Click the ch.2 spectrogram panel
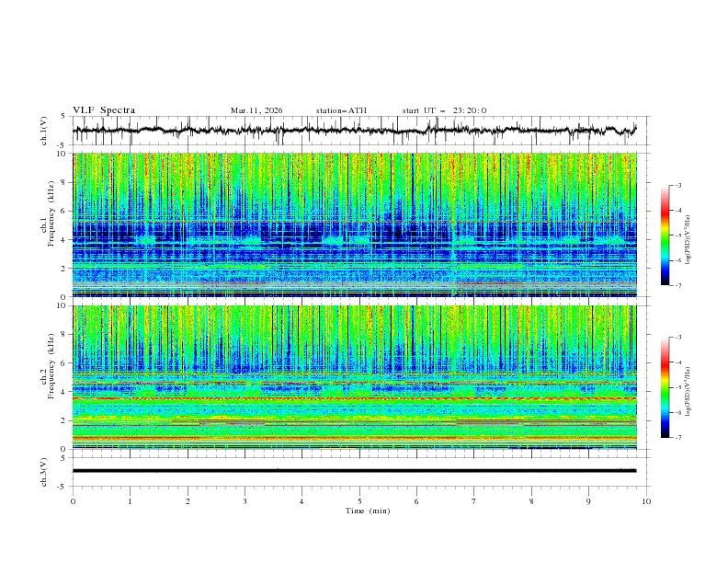Viewport: 728px width, 563px height. click(355, 377)
